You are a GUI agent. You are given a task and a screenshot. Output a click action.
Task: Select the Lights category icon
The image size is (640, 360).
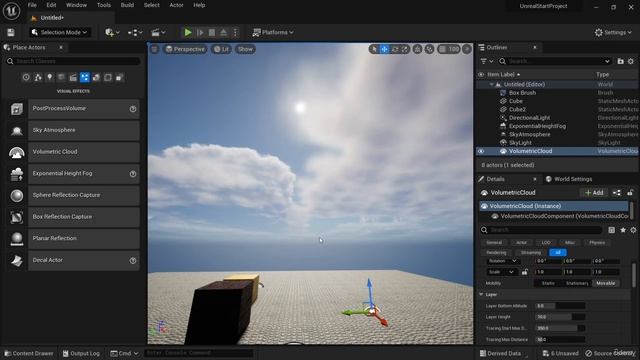(49, 77)
